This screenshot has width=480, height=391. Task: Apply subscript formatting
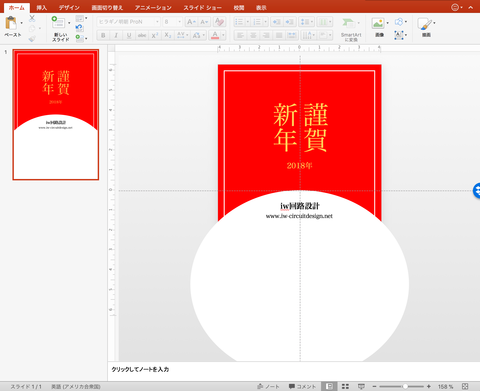[168, 35]
